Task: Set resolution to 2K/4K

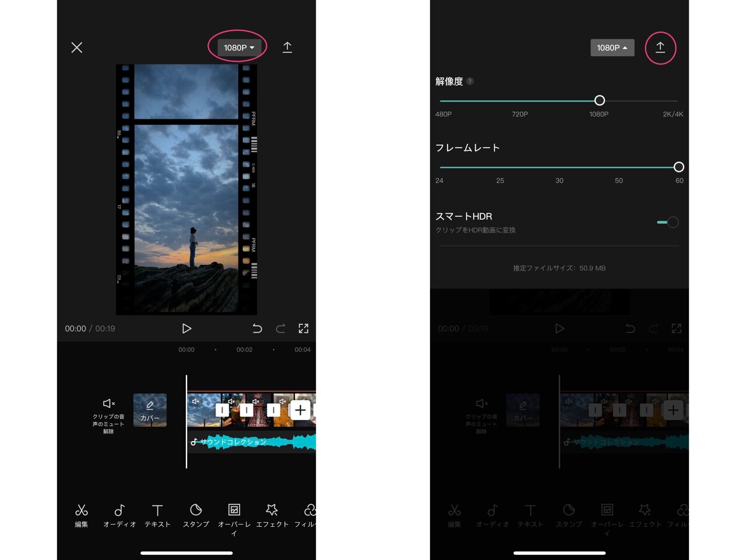Action: pyautogui.click(x=673, y=114)
